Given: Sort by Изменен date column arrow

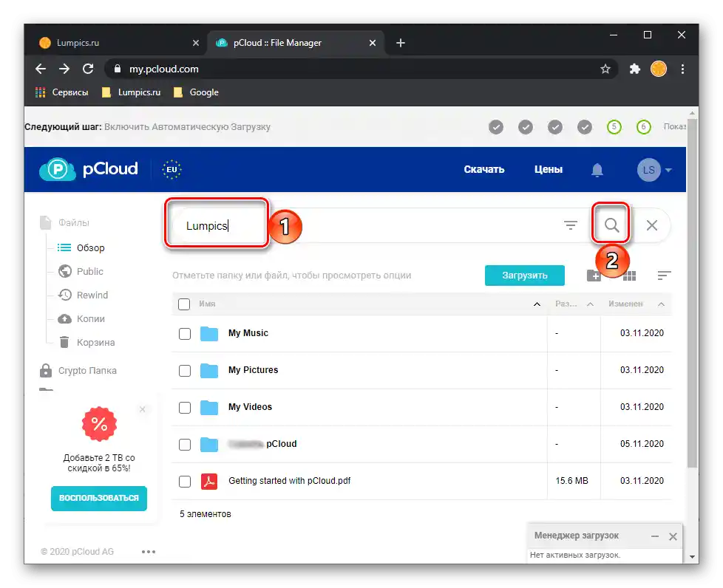Looking at the screenshot, I should [x=661, y=304].
